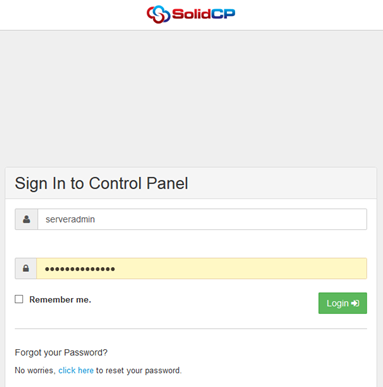Image resolution: width=383 pixels, height=387 pixels.
Task: Click the white header bar beside the logo
Action: click(300, 15)
